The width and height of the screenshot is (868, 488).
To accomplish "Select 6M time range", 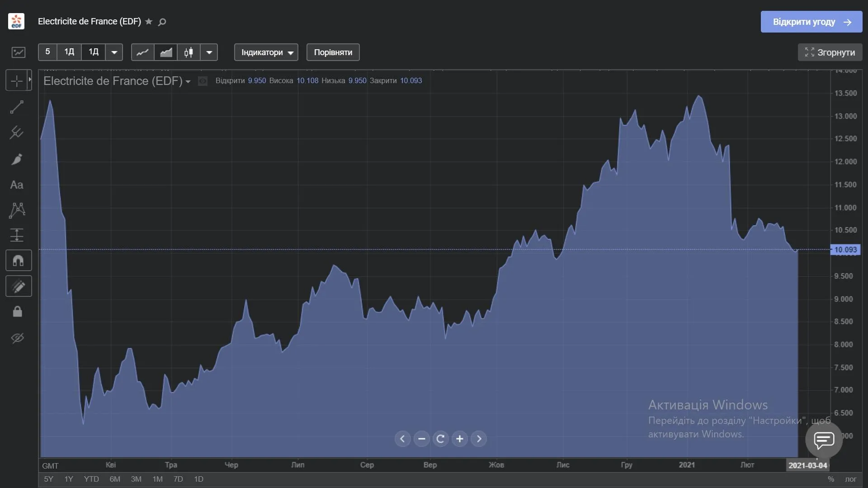I will (115, 479).
